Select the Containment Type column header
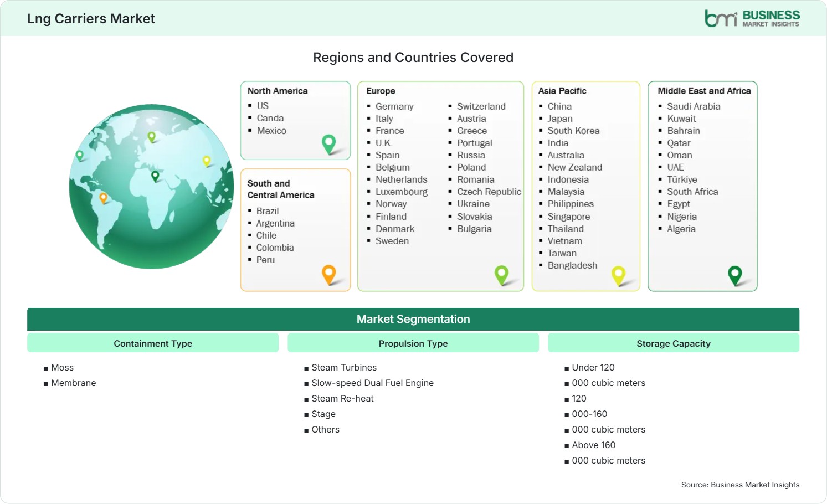 point(153,343)
